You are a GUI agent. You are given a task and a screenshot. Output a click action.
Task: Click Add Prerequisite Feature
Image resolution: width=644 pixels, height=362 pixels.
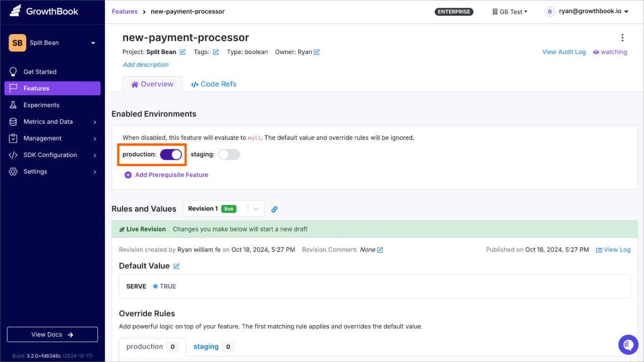coord(166,175)
